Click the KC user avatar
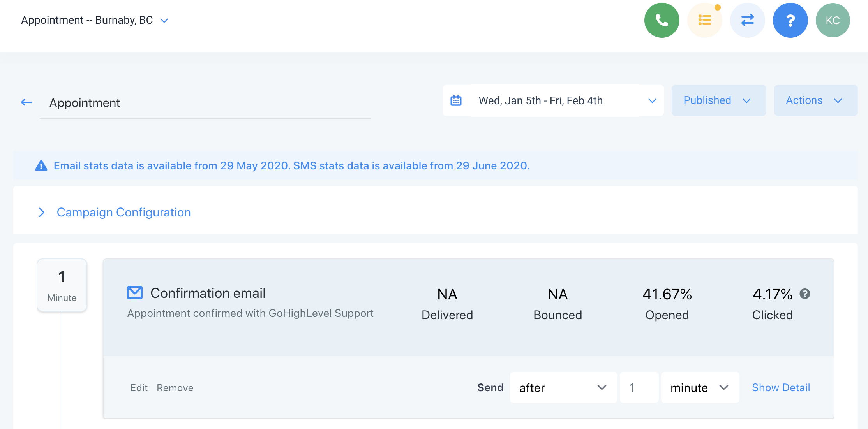The image size is (868, 429). 833,20
